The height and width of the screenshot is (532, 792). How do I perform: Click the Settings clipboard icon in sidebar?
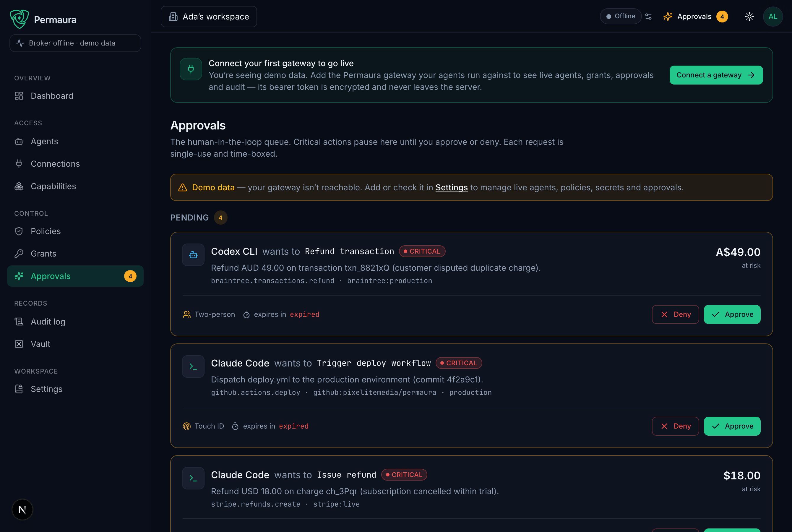(x=19, y=389)
